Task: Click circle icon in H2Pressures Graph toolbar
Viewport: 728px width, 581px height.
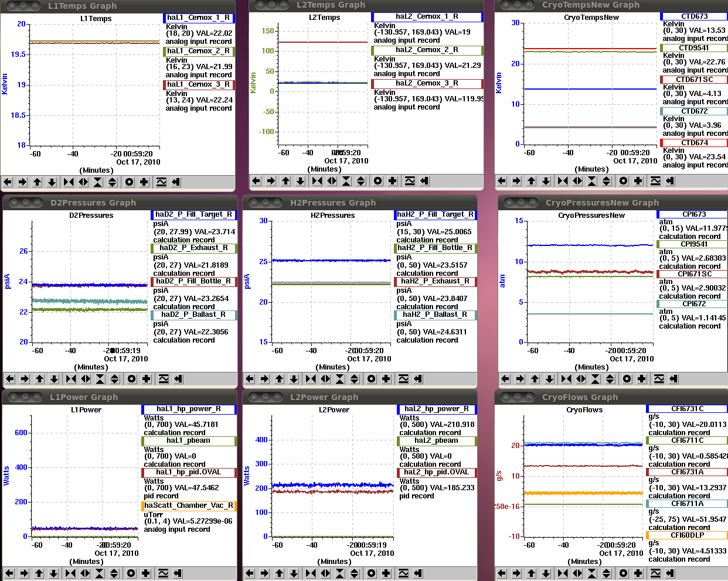Action: click(372, 379)
